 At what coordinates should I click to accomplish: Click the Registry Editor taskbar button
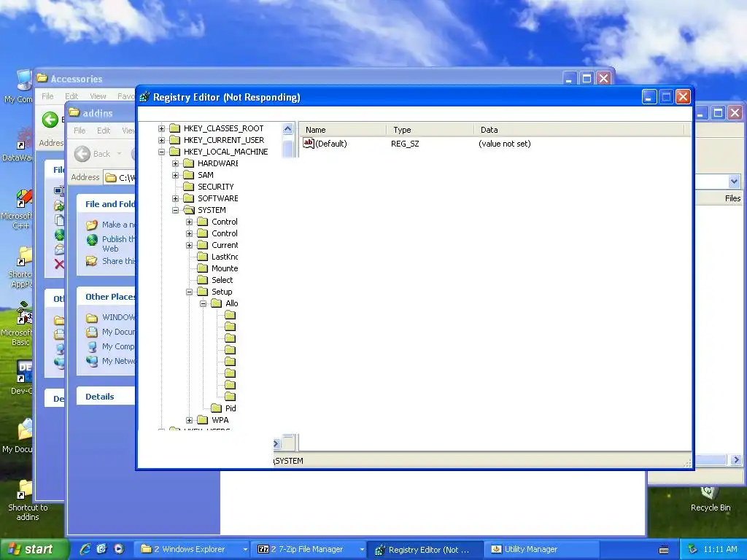click(426, 550)
